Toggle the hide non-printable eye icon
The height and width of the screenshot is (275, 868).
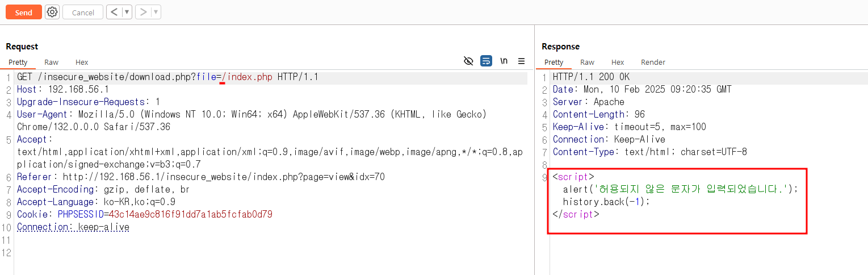468,61
